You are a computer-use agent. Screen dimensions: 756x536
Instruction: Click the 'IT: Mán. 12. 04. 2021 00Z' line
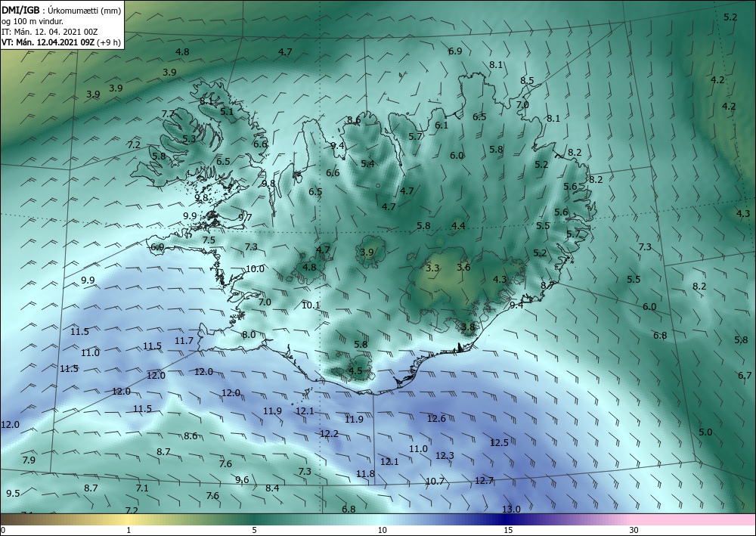click(49, 32)
